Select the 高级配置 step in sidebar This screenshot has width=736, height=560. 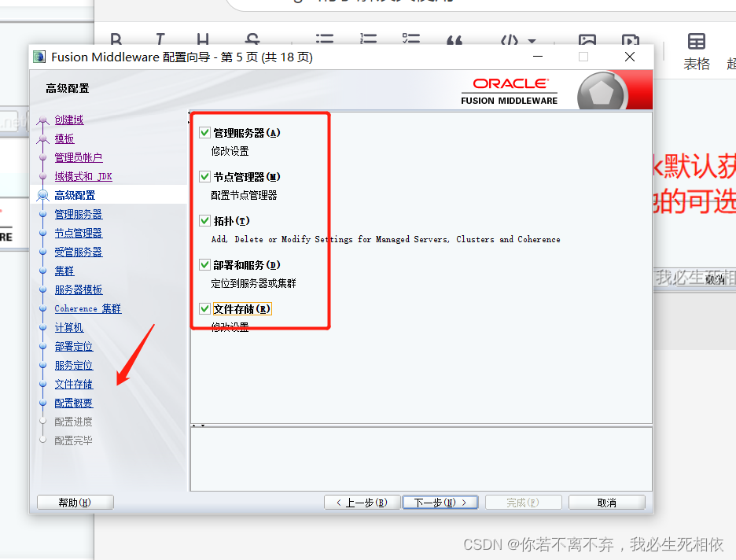pyautogui.click(x=75, y=195)
